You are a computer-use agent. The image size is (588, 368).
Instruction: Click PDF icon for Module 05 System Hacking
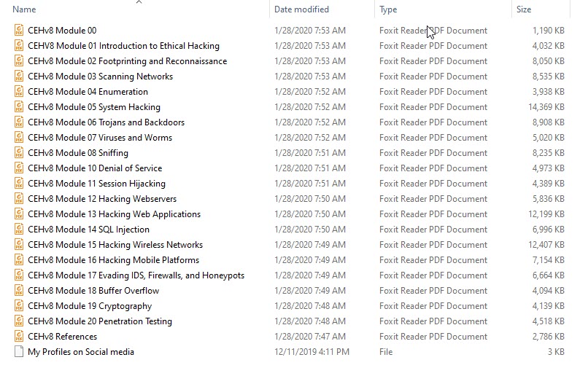pyautogui.click(x=19, y=107)
